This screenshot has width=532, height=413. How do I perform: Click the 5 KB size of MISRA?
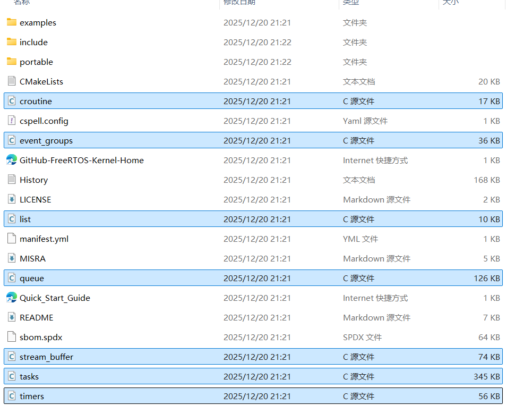pos(492,259)
